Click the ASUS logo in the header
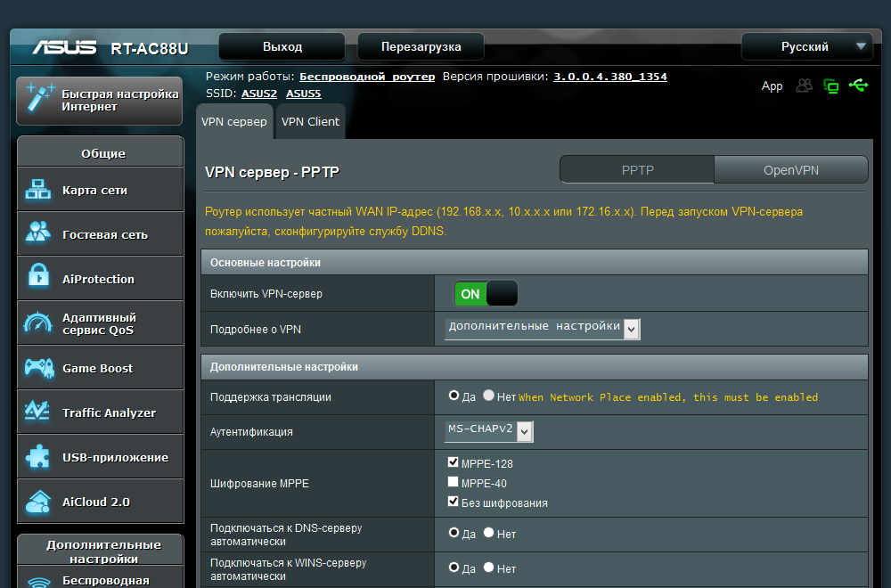The height and width of the screenshot is (588, 891). click(64, 47)
